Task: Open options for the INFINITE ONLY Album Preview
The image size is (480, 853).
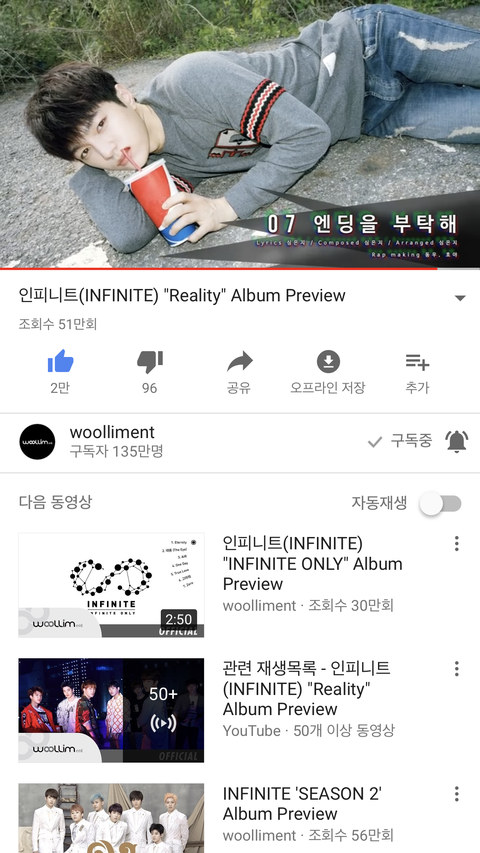Action: tap(456, 543)
